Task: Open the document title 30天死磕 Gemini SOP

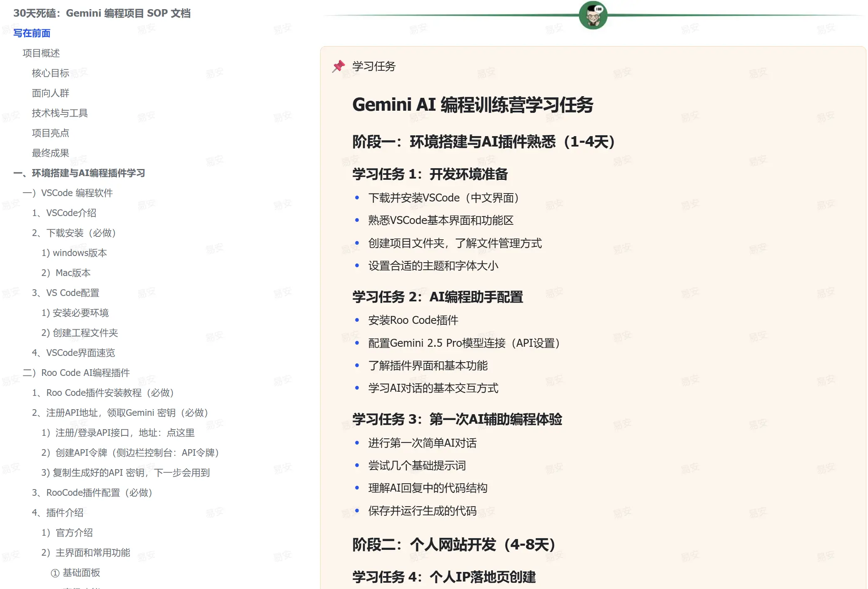Action: point(102,13)
